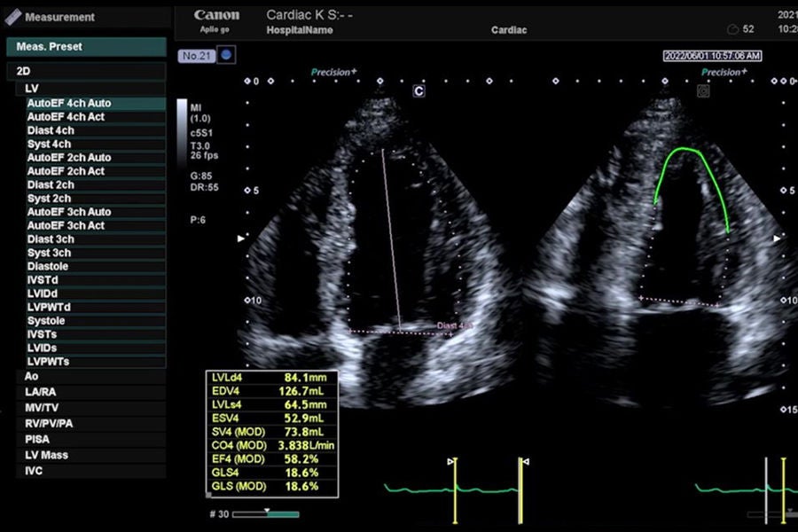Image resolution: width=798 pixels, height=532 pixels.
Task: Select AutoEF 4ch Act measurement
Action: (96, 117)
